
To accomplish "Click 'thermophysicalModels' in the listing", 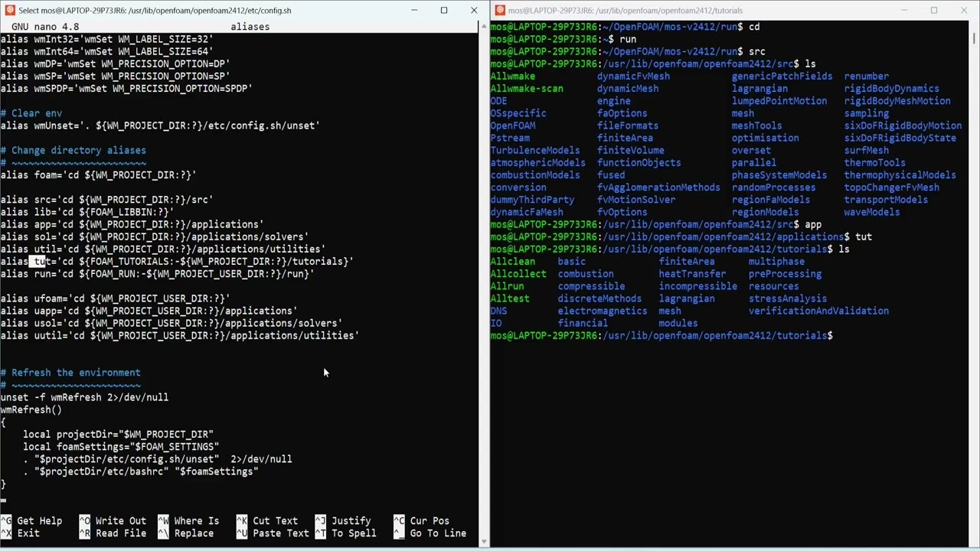I will click(900, 174).
